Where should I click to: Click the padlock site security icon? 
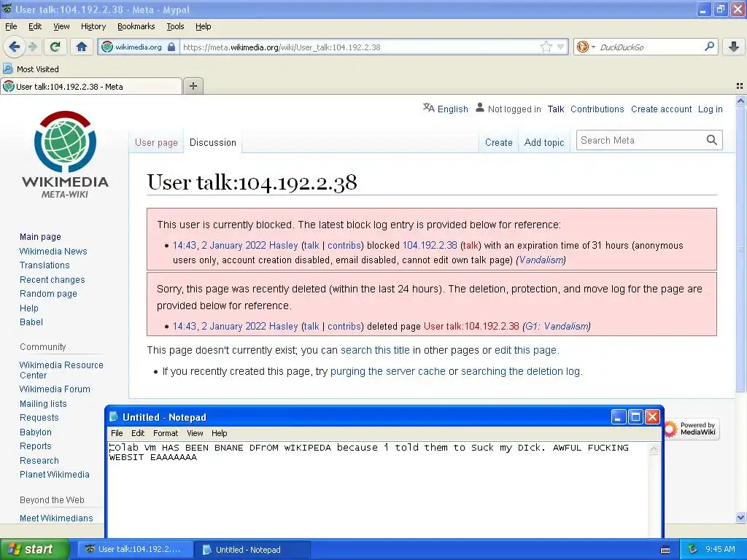pos(171,47)
